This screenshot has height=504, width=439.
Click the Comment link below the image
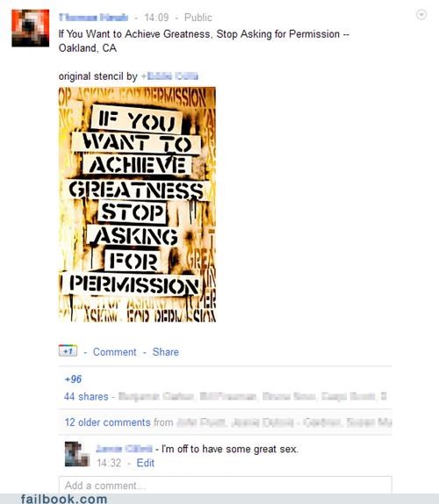(x=115, y=352)
